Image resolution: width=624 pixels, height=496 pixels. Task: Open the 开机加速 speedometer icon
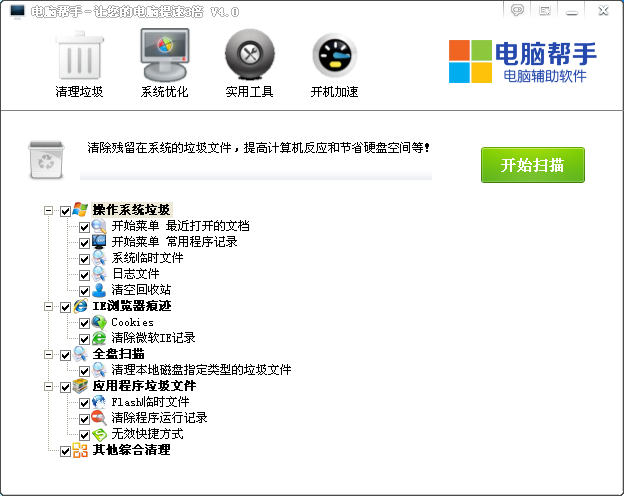coord(334,55)
